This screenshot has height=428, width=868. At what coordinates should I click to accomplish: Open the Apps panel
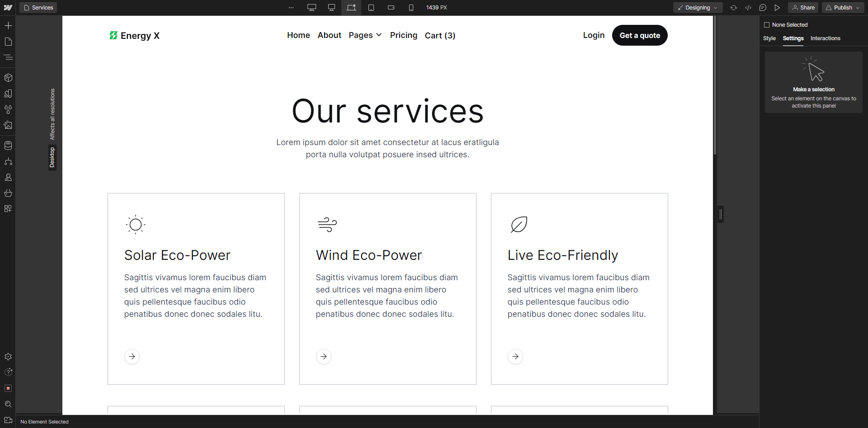coord(8,208)
